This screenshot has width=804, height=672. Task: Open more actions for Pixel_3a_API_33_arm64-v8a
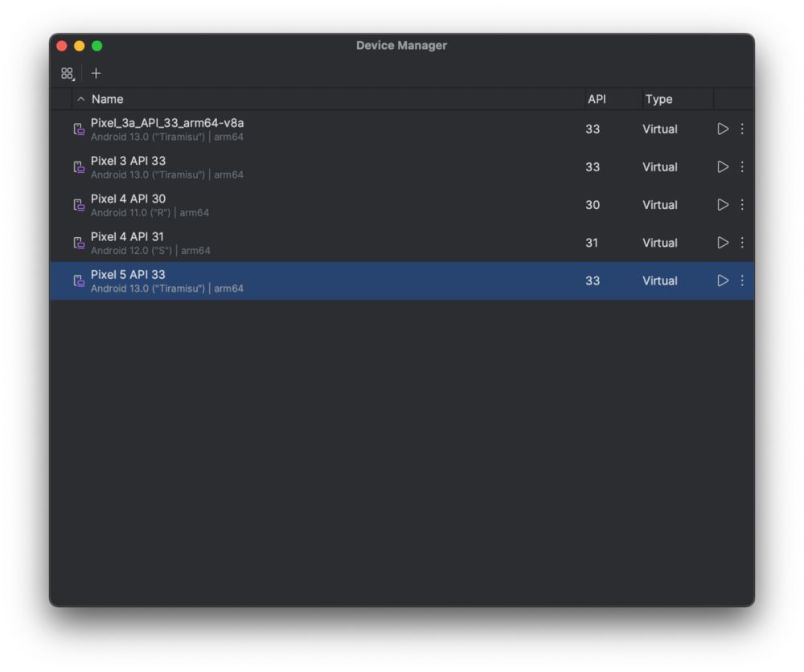tap(742, 129)
